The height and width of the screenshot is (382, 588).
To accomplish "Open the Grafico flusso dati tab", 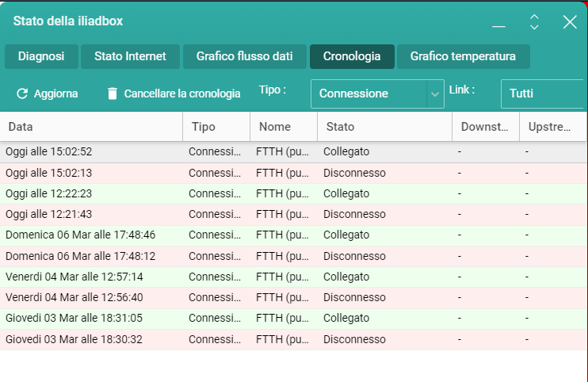I will tap(245, 56).
